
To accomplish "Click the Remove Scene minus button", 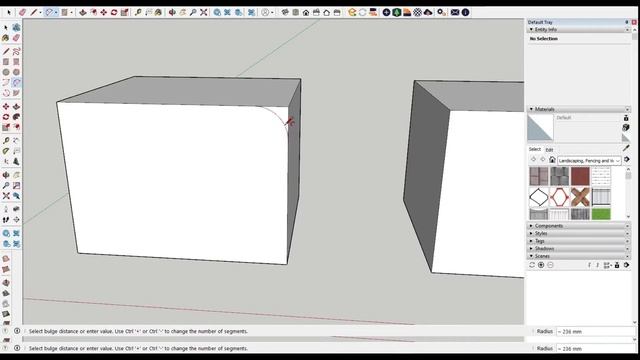I will tap(550, 265).
